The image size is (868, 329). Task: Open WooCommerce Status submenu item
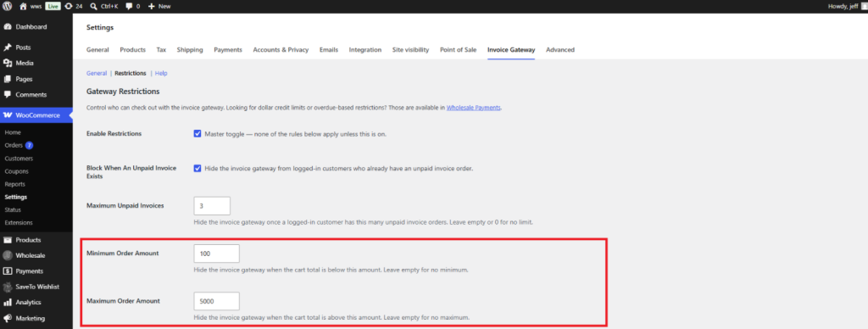tap(14, 210)
